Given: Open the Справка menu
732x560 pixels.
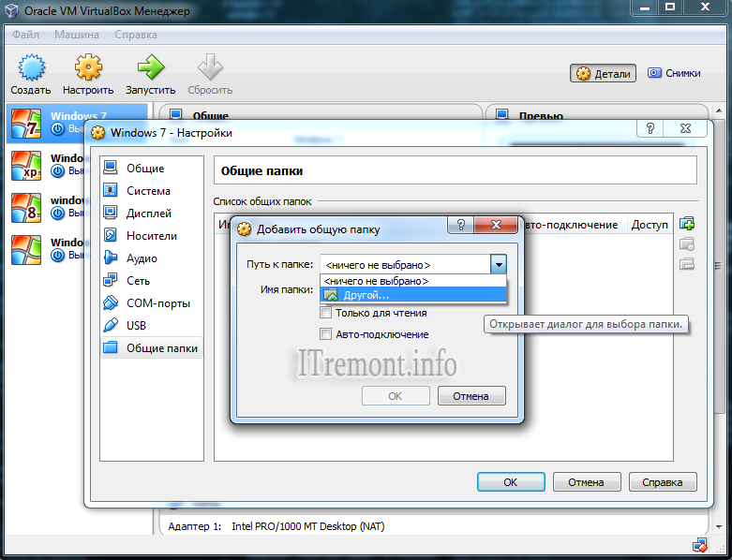Looking at the screenshot, I should 136,35.
